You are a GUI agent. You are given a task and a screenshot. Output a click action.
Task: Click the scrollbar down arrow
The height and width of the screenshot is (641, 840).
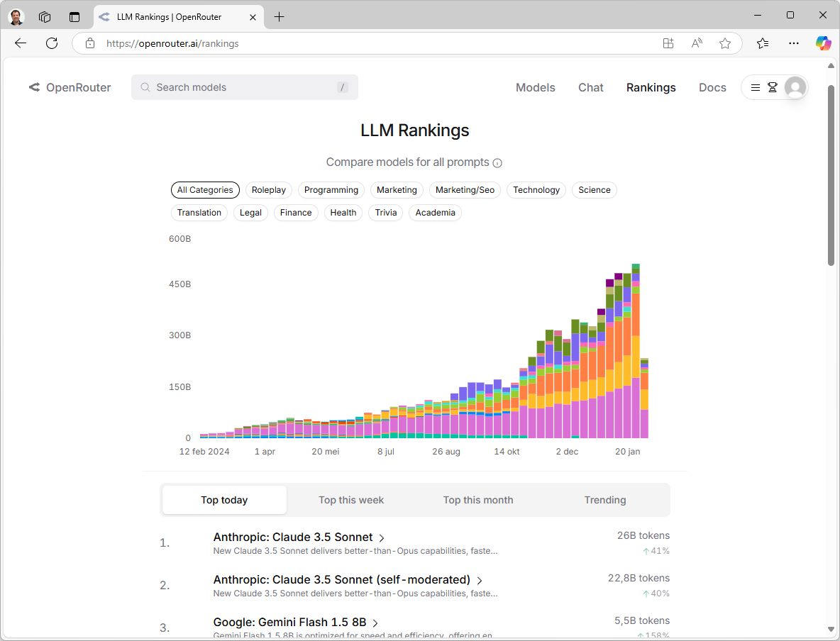pyautogui.click(x=831, y=629)
